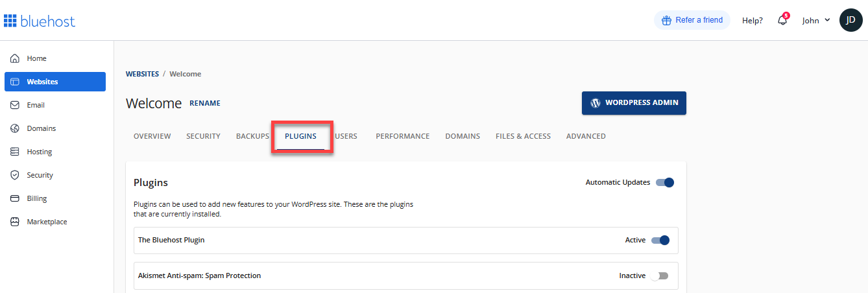Click Akismet Anti-spam: Spam Protection text

[199, 275]
